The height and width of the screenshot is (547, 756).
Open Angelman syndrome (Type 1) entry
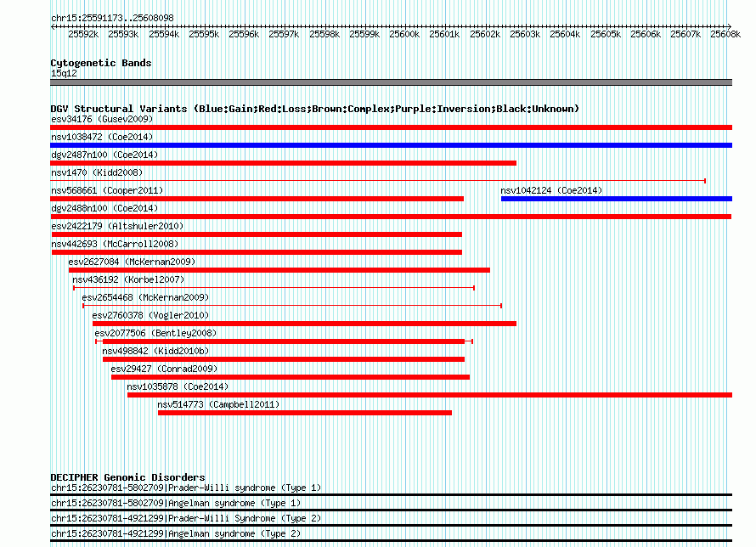tap(176, 503)
